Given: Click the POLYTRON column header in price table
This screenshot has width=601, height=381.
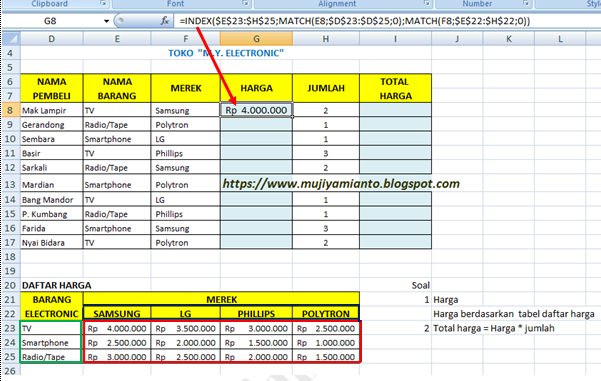Looking at the screenshot, I should pos(326,314).
